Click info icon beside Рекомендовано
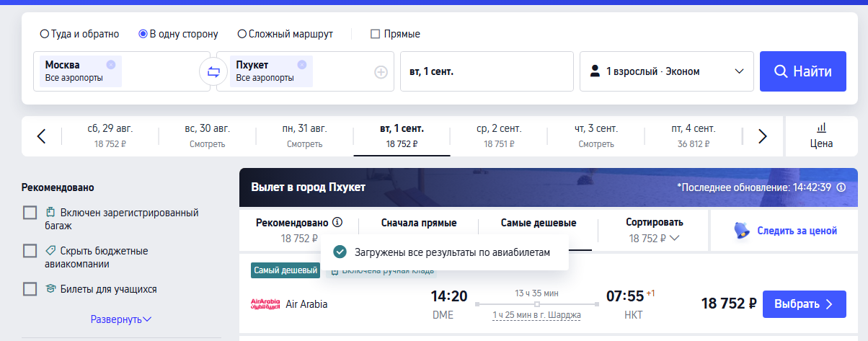The width and height of the screenshot is (868, 341). point(337,223)
